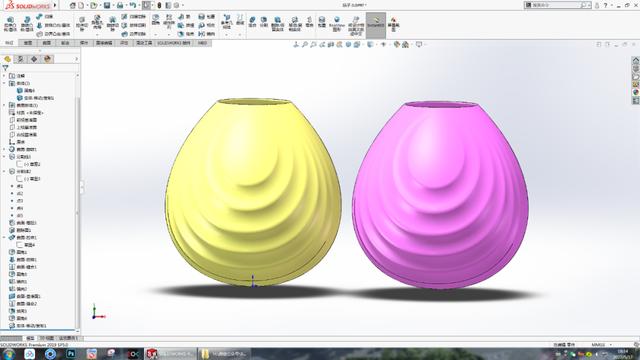Viewport: 640px width, 360px height.
Task: Select the Wrap tool
Action: click(207, 16)
